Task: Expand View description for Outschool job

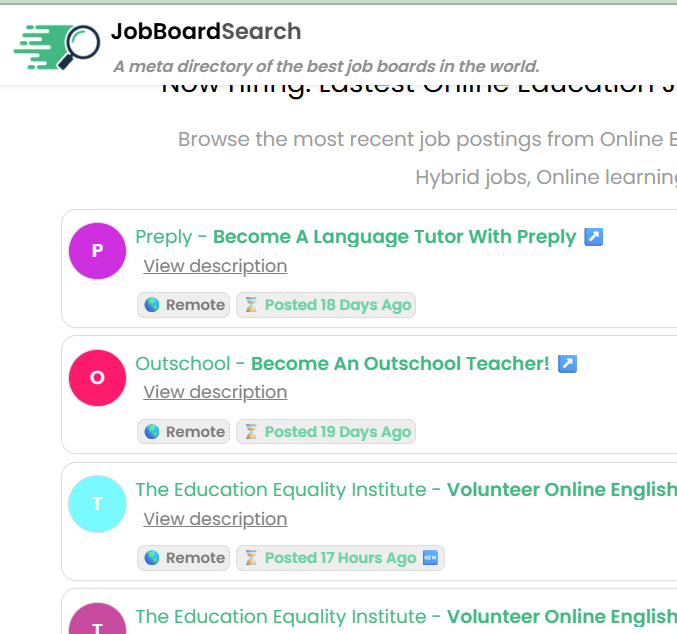Action: [215, 392]
